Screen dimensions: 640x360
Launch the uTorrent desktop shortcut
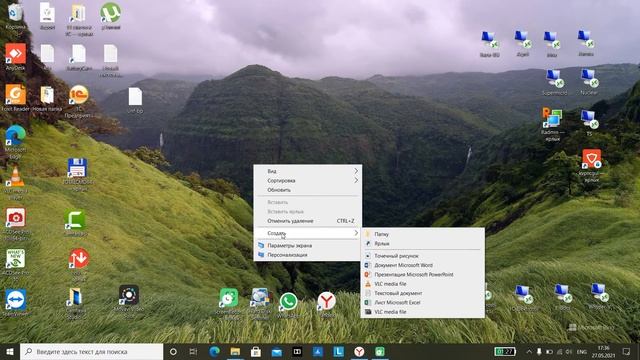pos(111,12)
